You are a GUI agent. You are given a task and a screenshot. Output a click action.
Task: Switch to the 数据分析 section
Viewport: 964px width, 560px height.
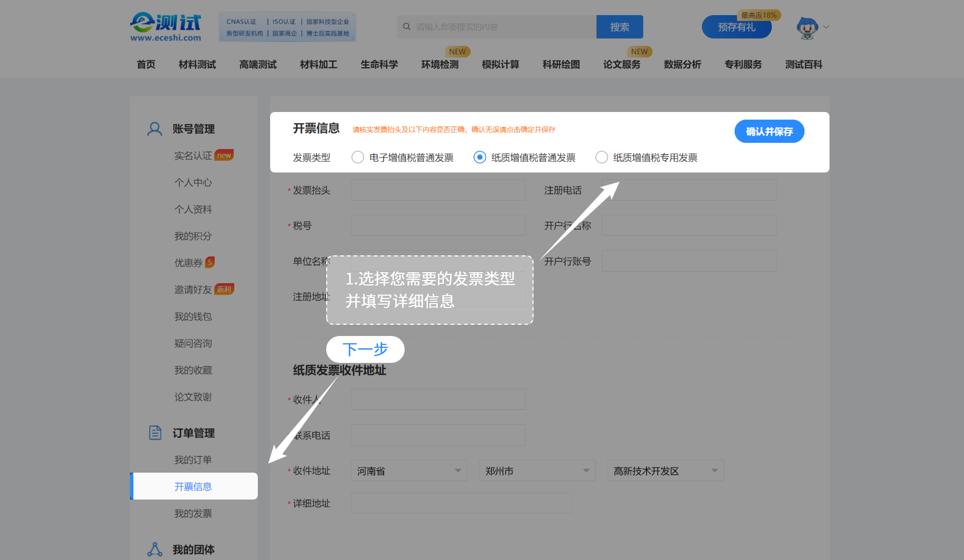(x=682, y=64)
